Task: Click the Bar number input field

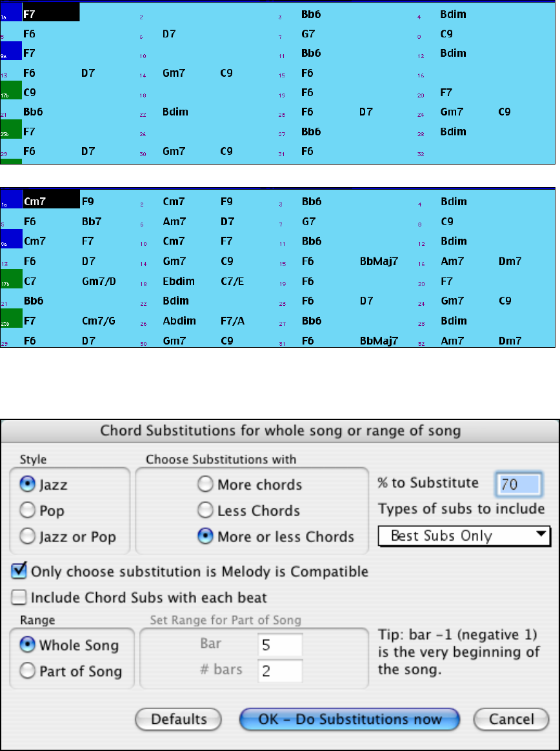Action: click(279, 645)
